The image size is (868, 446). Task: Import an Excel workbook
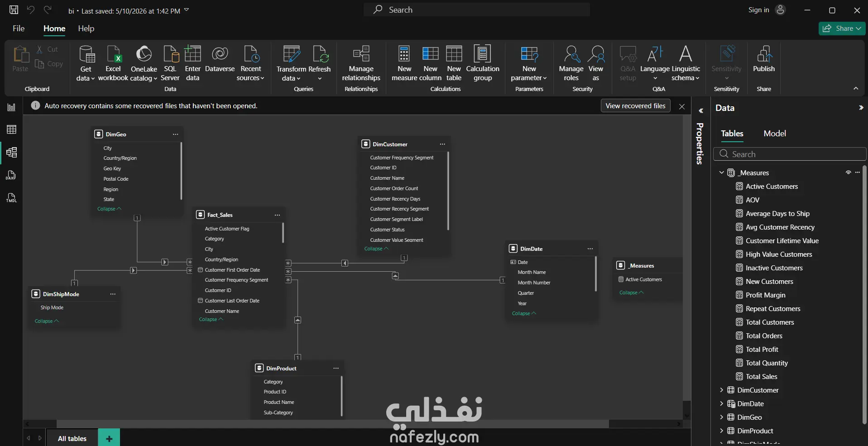point(113,63)
